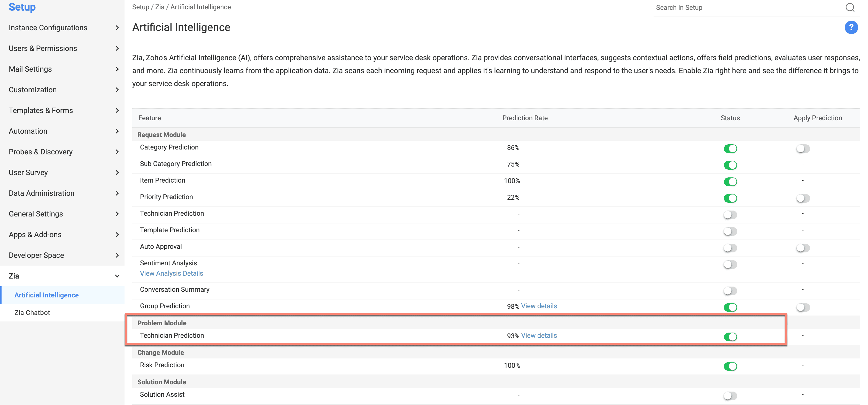Open the blue help question mark icon
The image size is (868, 405).
click(x=851, y=28)
